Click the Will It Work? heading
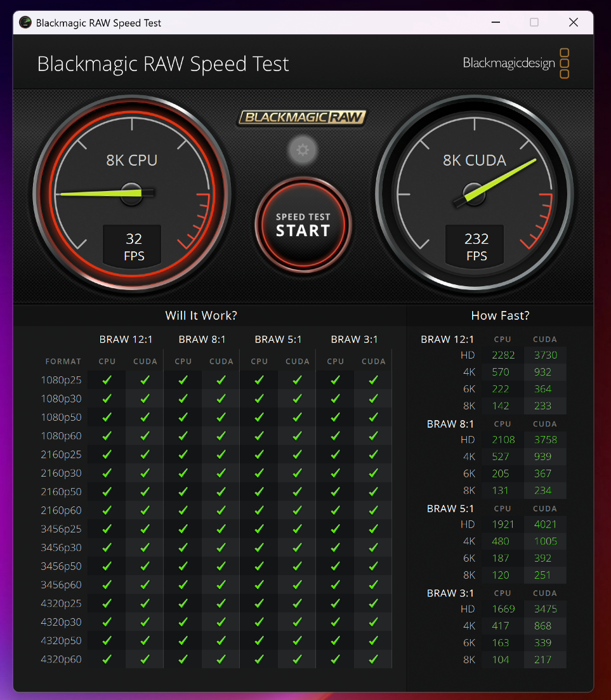 click(201, 315)
